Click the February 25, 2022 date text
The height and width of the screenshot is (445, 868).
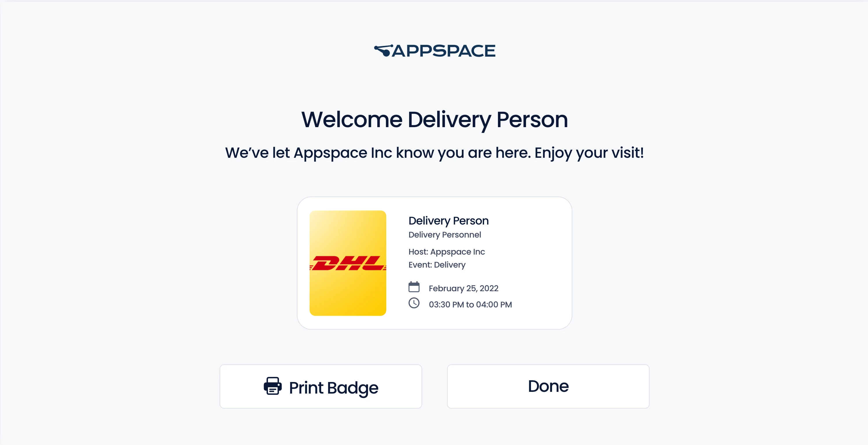(x=463, y=288)
